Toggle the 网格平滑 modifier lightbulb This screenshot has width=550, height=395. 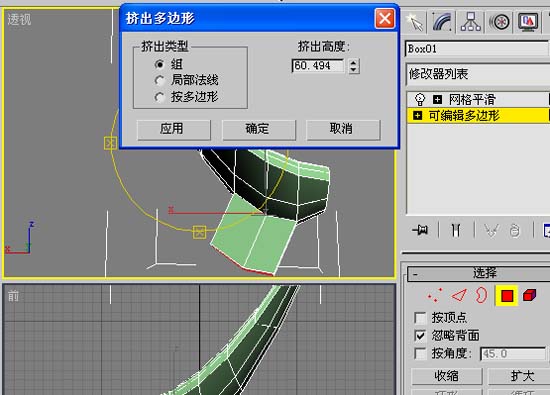(420, 100)
